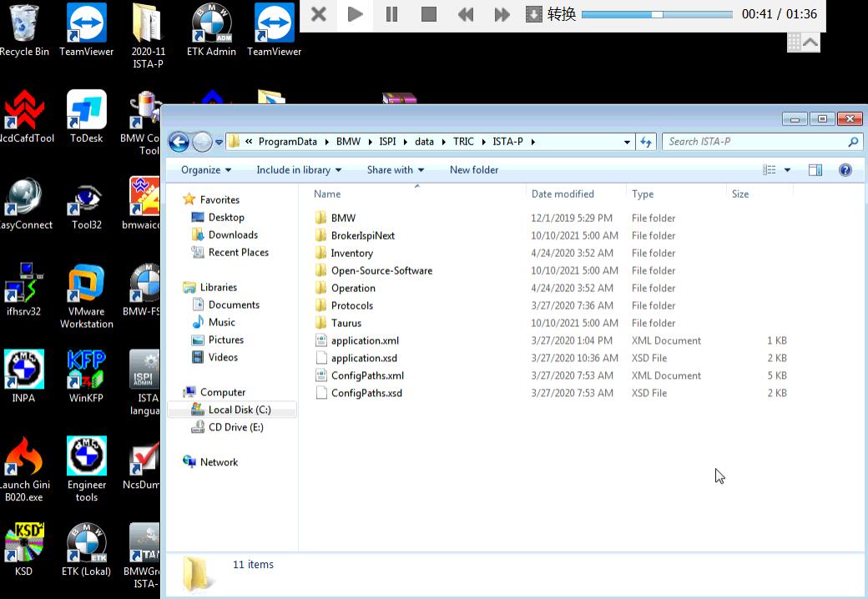Rewind using the player toolbar
Viewport: 868px width, 599px height.
[466, 14]
